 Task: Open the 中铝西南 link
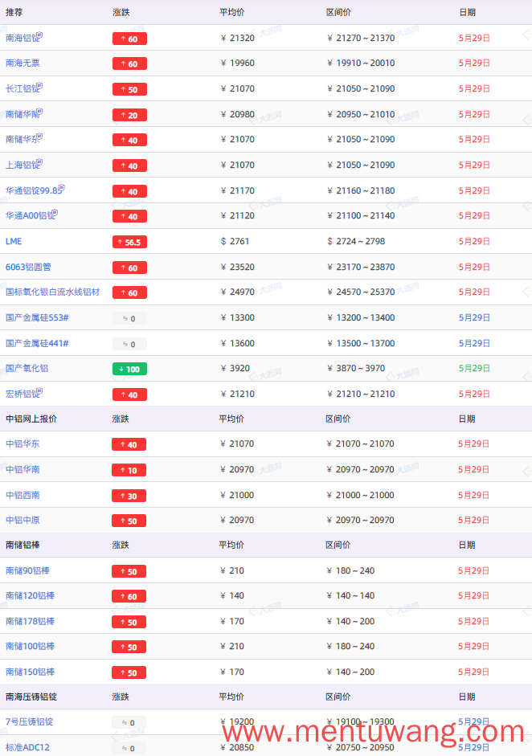(x=23, y=495)
